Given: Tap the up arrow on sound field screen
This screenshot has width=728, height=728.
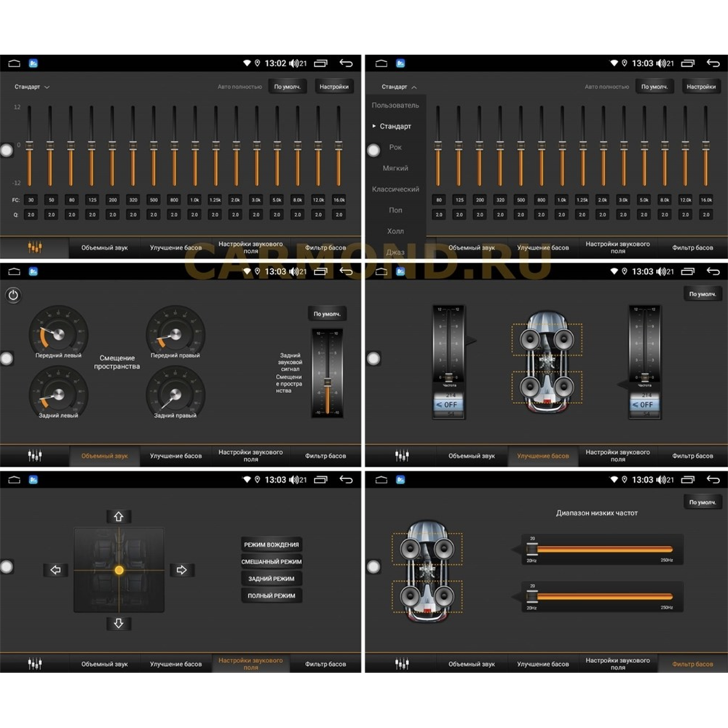Looking at the screenshot, I should tap(119, 516).
